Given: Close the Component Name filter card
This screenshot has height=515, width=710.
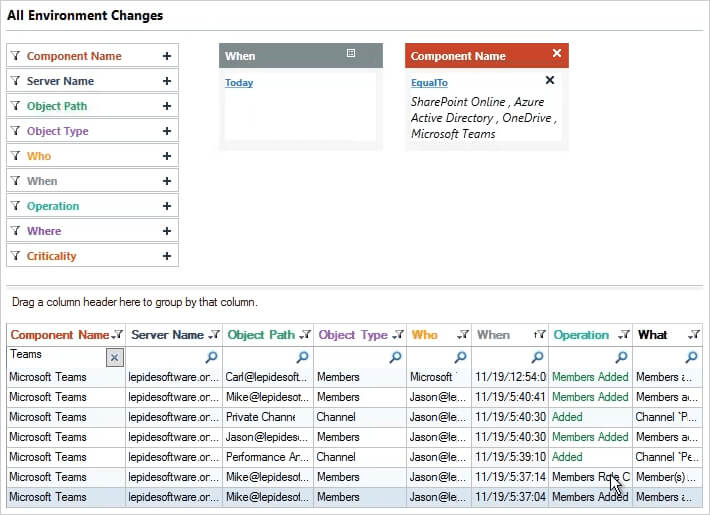Looking at the screenshot, I should [557, 53].
